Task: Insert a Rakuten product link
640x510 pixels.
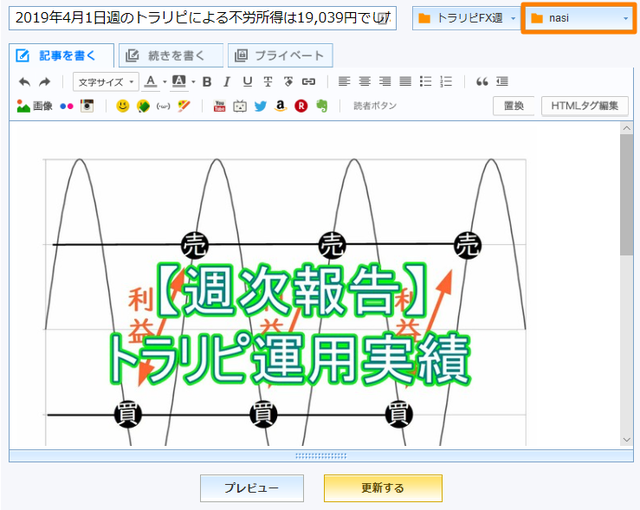Action: (301, 106)
